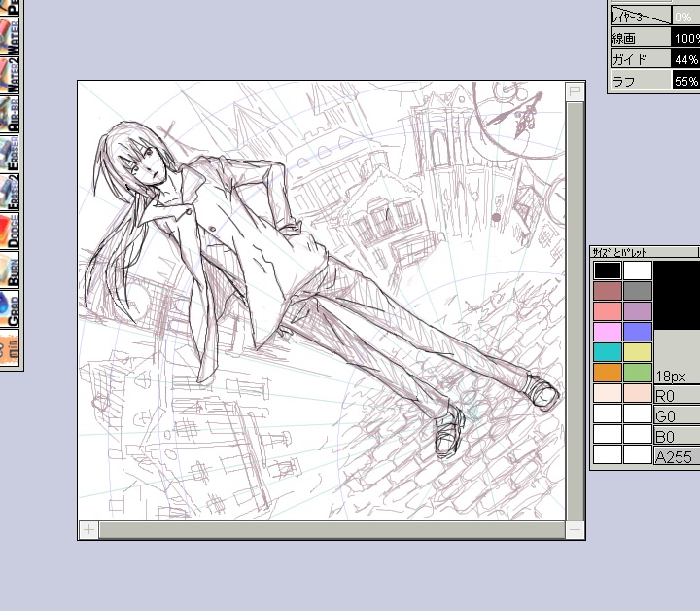Viewport: 700px width, 611px height.
Task: Click the canvas top-right corner icon
Action: [x=575, y=91]
